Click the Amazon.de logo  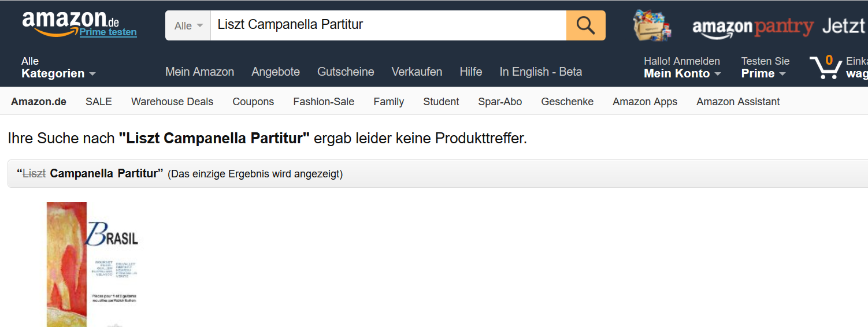tap(71, 22)
